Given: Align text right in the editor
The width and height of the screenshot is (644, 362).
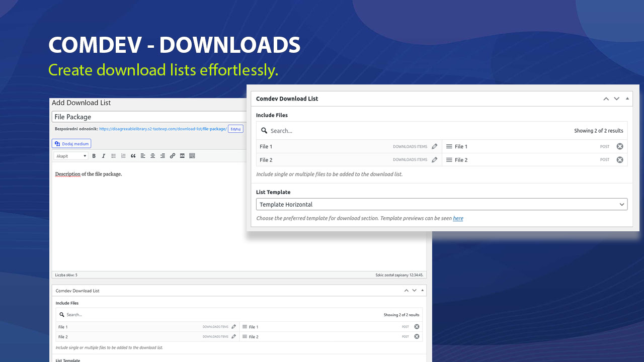Looking at the screenshot, I should pos(163,156).
